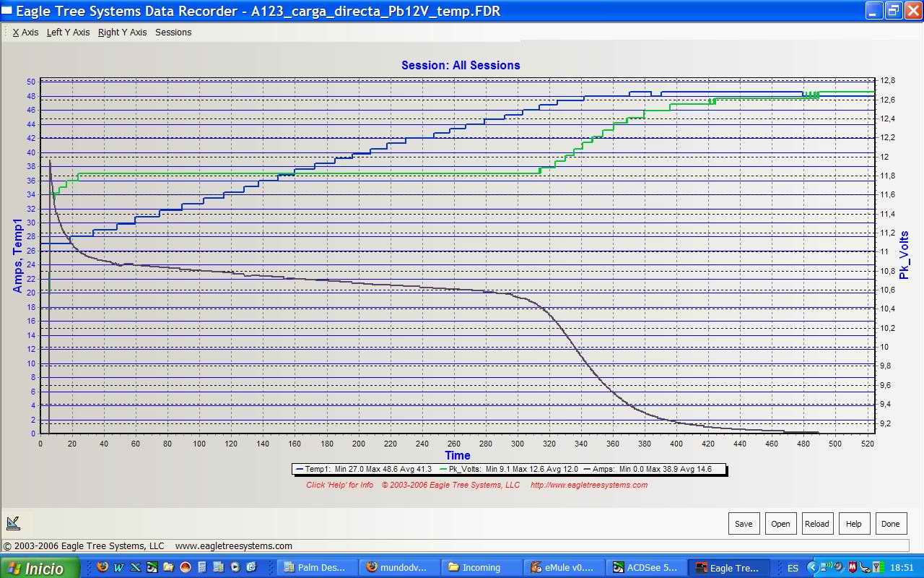Open Microsoft Word from quick launch
Screen dimensions: 924x578
[x=118, y=567]
